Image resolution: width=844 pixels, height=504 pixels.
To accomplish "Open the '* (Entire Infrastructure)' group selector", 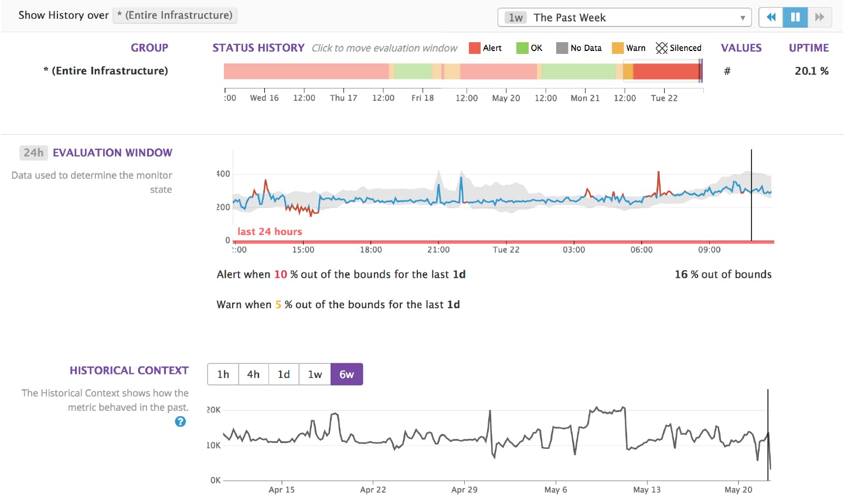I will [x=175, y=15].
